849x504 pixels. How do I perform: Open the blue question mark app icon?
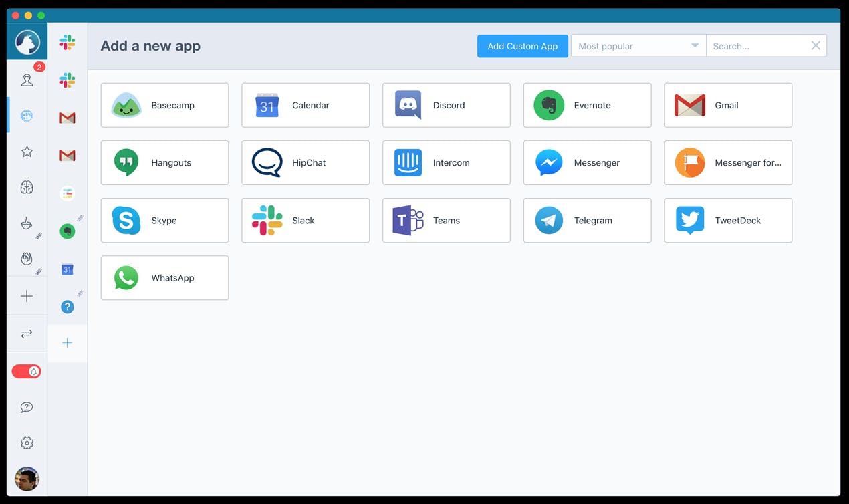click(67, 307)
